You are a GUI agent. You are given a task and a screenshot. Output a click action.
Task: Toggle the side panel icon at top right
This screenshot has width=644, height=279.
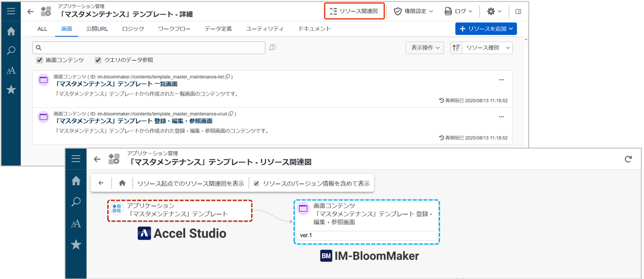[518, 11]
